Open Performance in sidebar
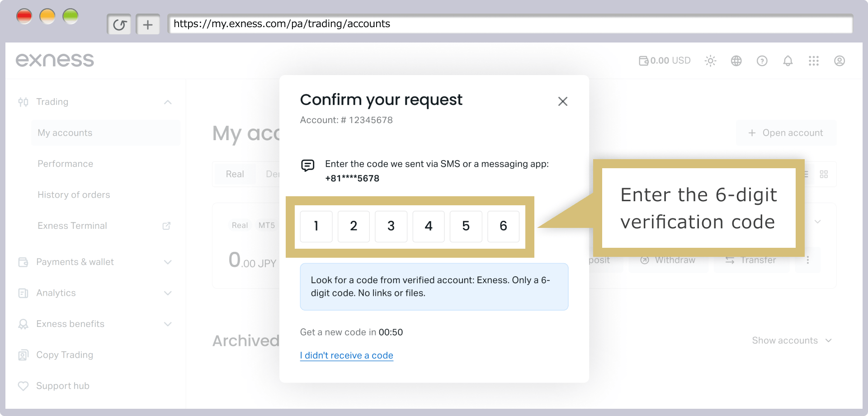The image size is (868, 416). 65,164
